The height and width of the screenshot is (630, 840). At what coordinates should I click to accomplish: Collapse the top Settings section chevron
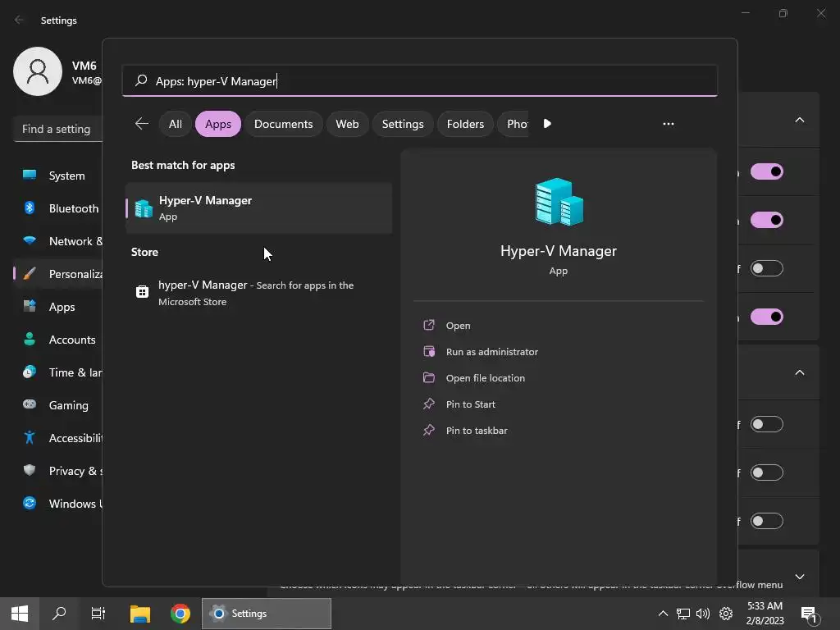[x=799, y=120]
